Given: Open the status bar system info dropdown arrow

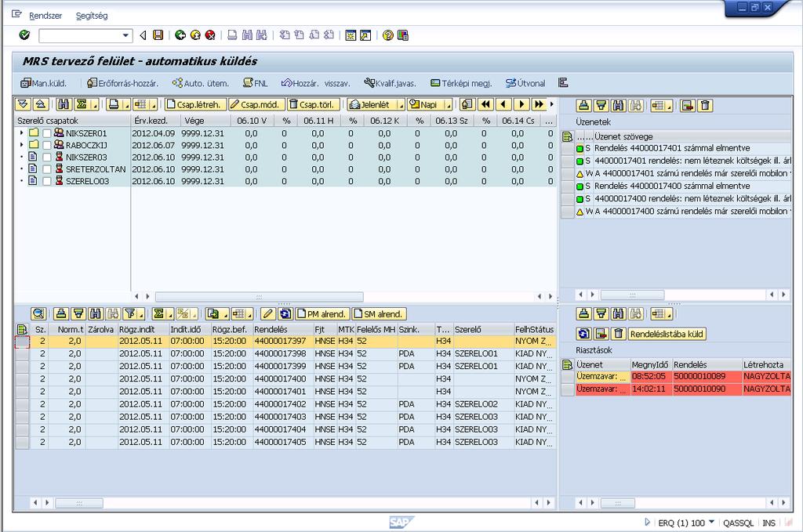Looking at the screenshot, I should point(711,523).
